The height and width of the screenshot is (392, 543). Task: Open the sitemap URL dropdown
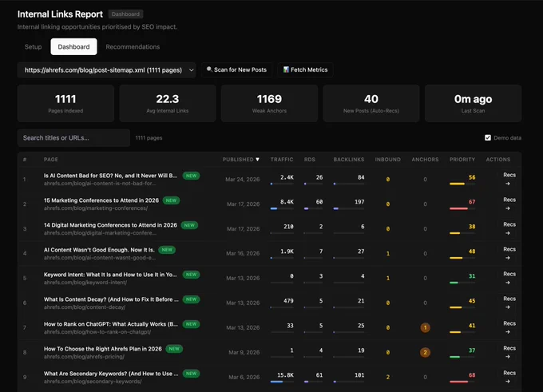coord(106,70)
